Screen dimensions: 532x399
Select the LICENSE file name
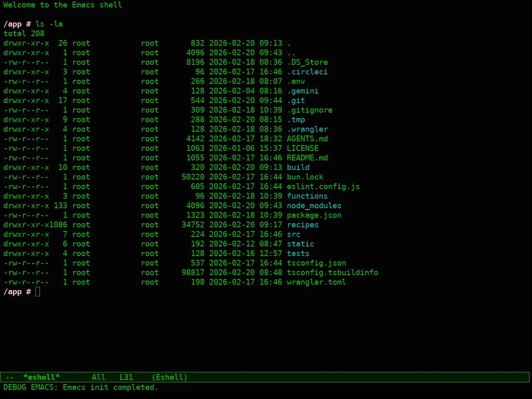303,148
